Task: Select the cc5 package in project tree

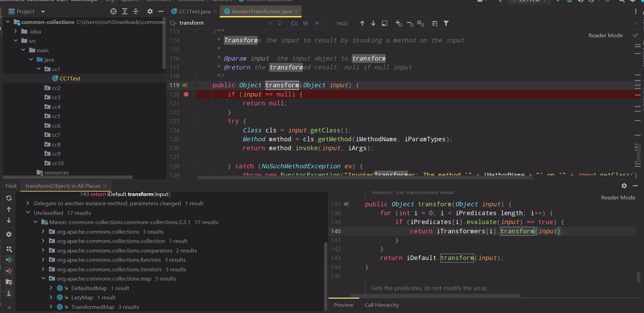Action: point(56,116)
